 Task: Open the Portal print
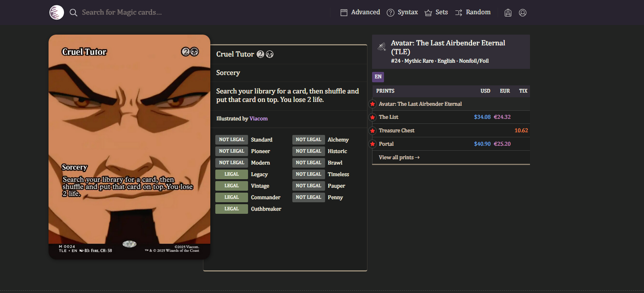[x=451, y=144]
